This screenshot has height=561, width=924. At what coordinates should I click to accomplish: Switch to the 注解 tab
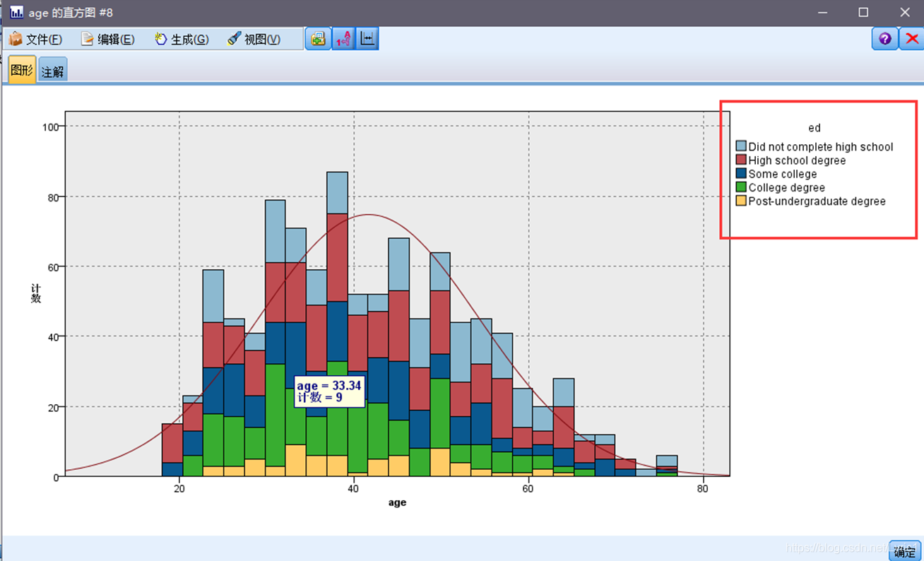[53, 71]
